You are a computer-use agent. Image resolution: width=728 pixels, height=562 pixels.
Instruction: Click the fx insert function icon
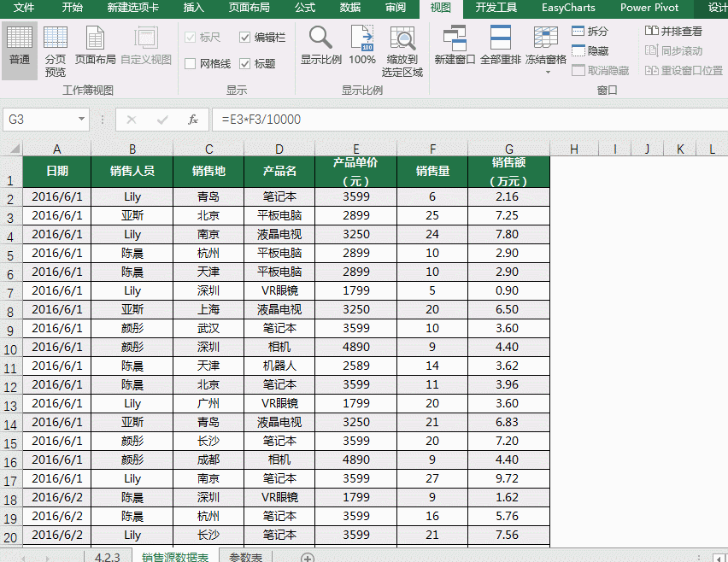(x=193, y=120)
